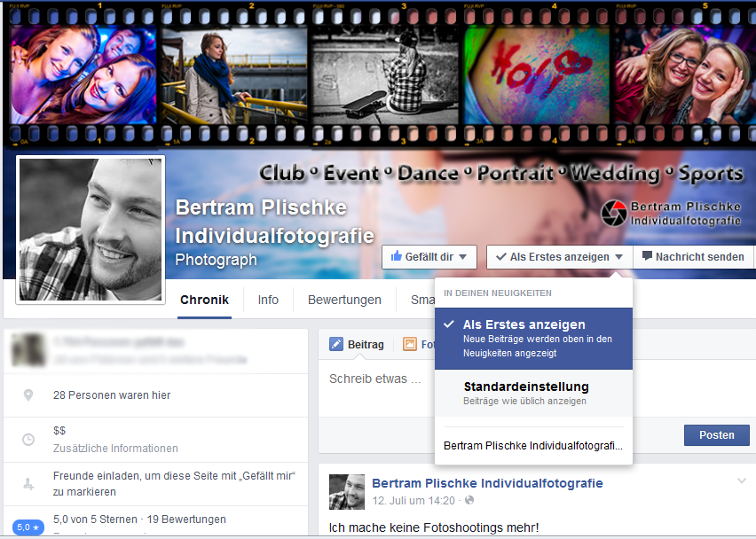
Task: Click the post avatar thumbnail
Action: coord(347,492)
